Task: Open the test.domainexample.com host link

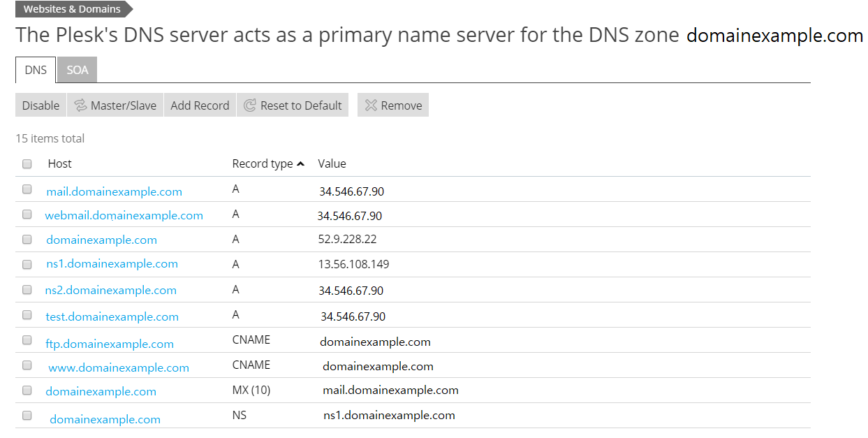Action: pyautogui.click(x=112, y=316)
